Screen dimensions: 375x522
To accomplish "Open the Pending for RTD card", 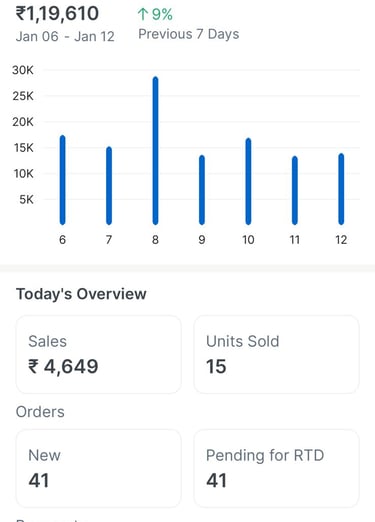I will (x=276, y=469).
